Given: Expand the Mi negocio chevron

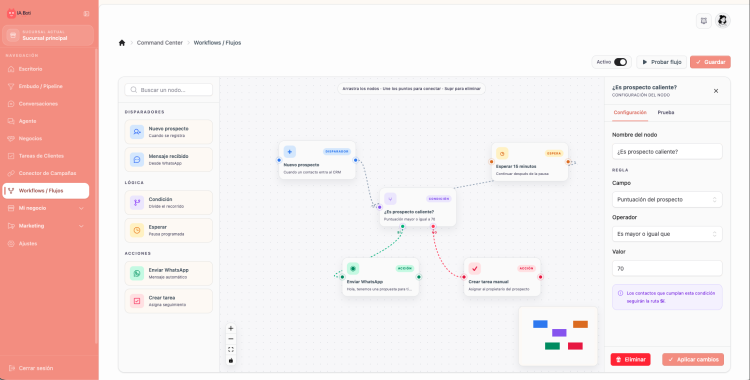Looking at the screenshot, I should point(81,208).
